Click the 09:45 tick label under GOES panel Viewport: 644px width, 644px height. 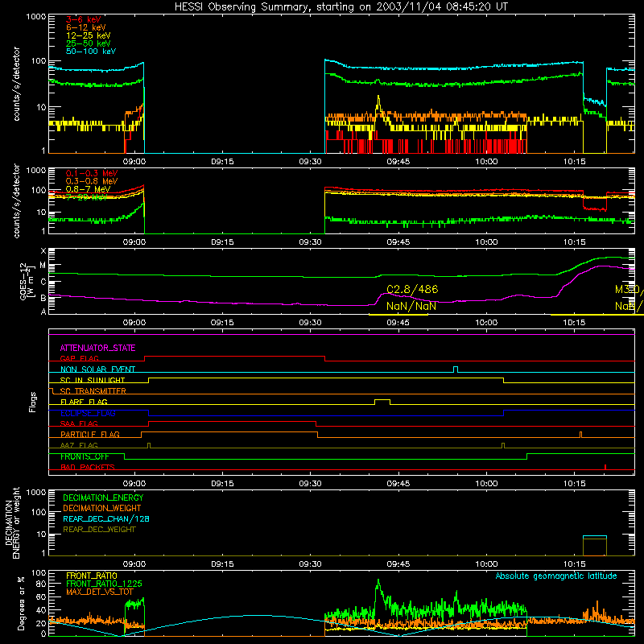(x=398, y=323)
